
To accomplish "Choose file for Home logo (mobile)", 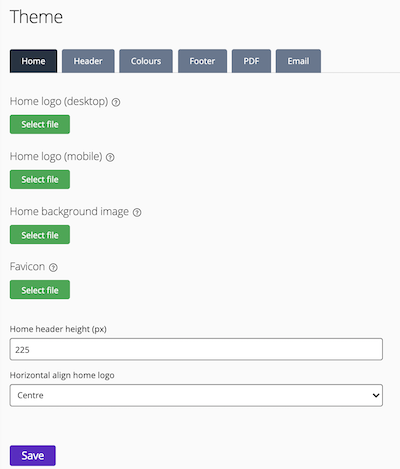I will click(40, 179).
